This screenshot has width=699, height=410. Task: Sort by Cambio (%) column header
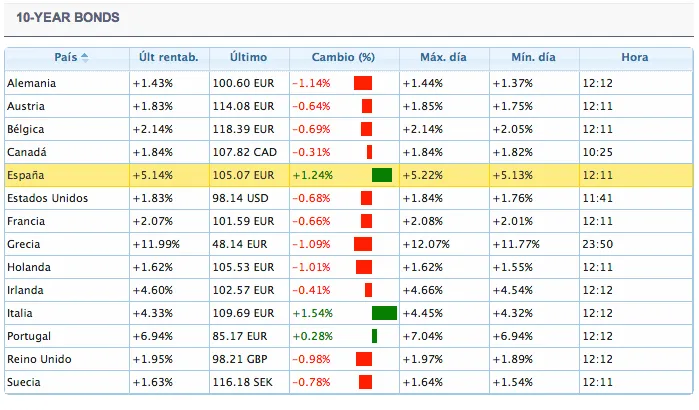(343, 58)
